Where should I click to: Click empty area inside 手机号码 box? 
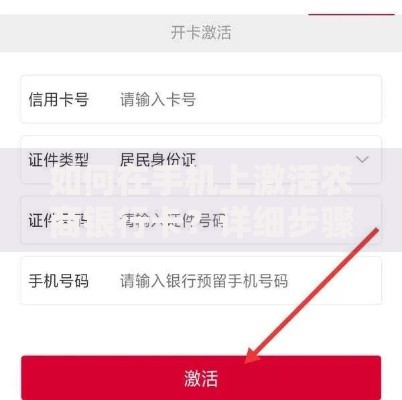[333, 281]
